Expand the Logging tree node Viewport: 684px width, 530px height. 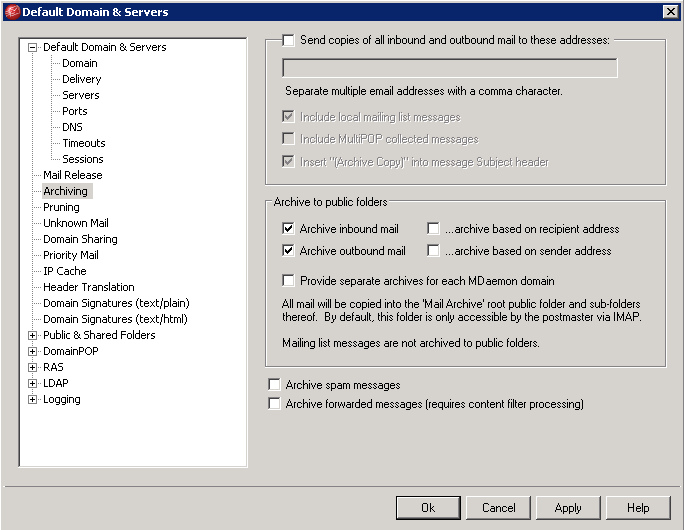coord(32,399)
